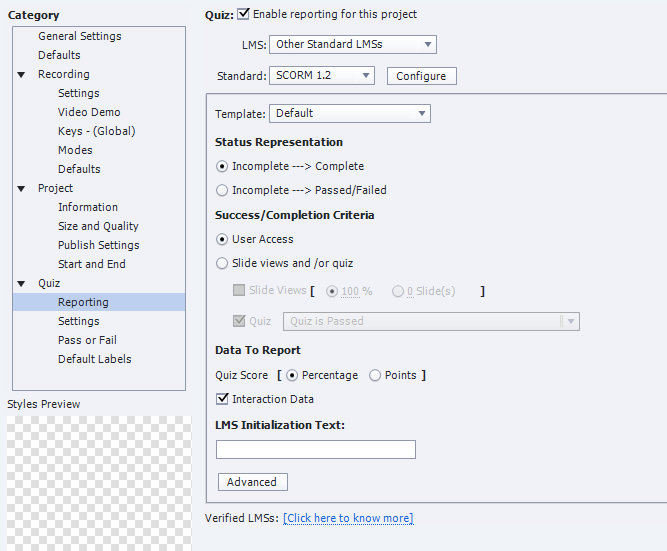Toggle the Interaction Data checkbox
Viewport: 667px width, 551px height.
click(223, 399)
